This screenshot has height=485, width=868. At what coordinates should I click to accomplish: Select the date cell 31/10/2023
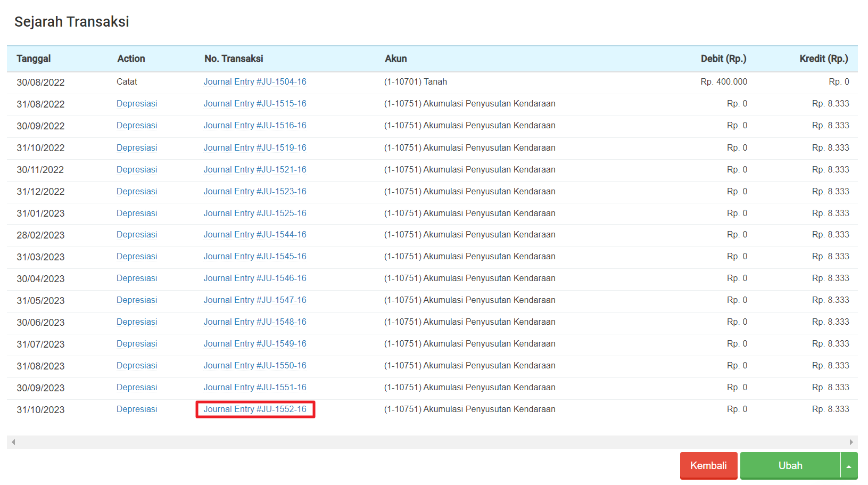click(40, 410)
